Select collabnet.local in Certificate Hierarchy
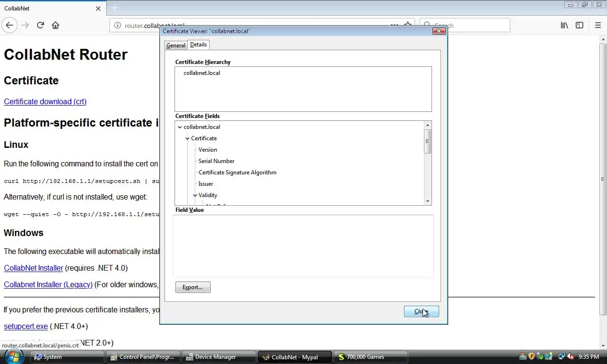Viewport: 607px width, 364px height. 202,73
